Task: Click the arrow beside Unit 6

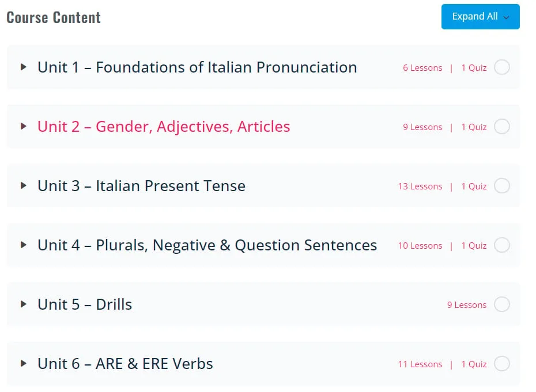Action: [24, 363]
